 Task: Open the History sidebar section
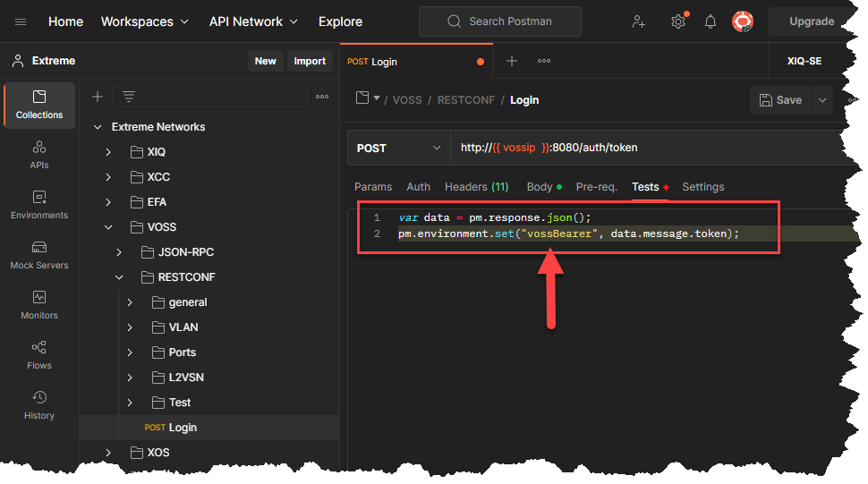coord(39,405)
